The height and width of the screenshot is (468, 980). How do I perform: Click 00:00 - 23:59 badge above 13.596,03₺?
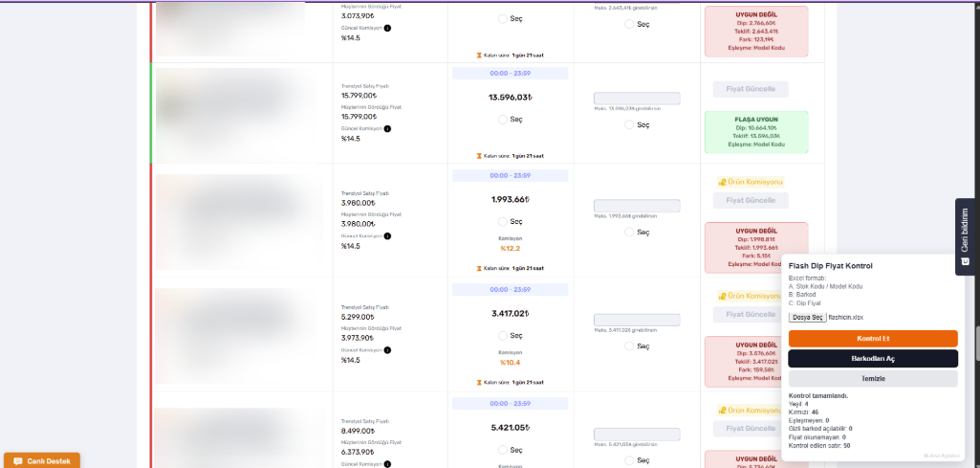pos(510,73)
